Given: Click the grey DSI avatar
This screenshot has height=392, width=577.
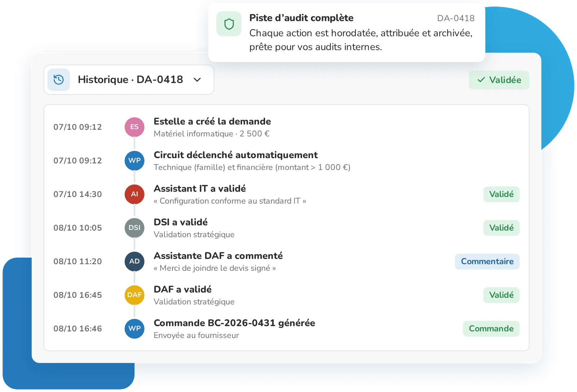Looking at the screenshot, I should [135, 228].
